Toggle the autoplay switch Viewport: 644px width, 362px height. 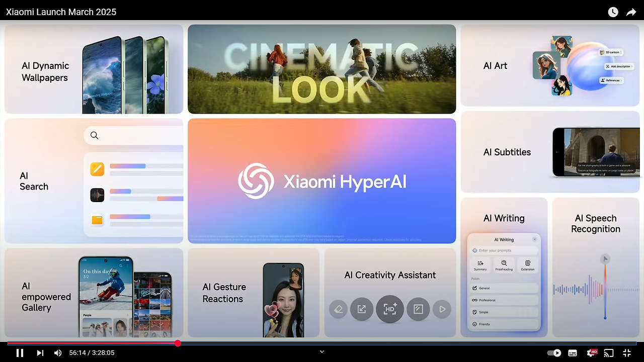coord(554,353)
